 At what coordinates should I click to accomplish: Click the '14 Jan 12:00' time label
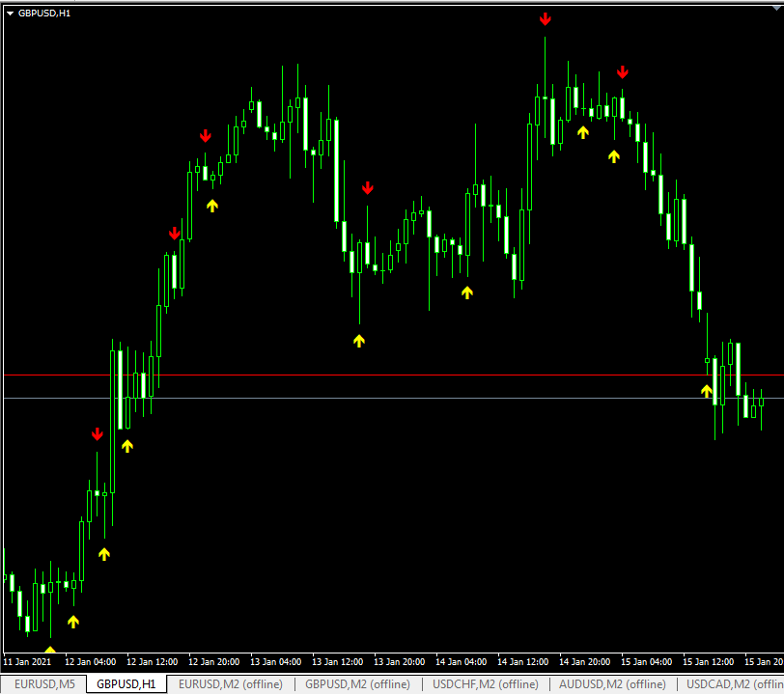[523, 662]
